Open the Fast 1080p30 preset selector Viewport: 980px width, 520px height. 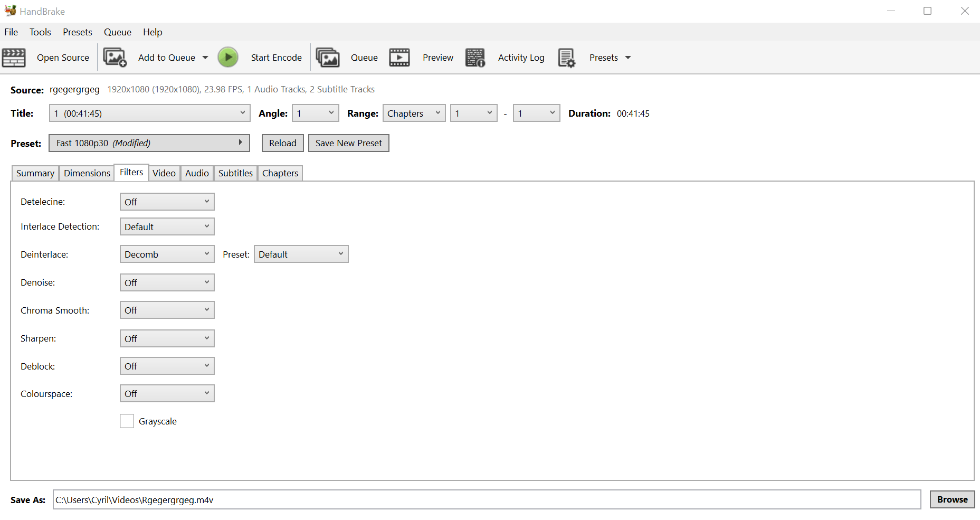click(x=149, y=143)
